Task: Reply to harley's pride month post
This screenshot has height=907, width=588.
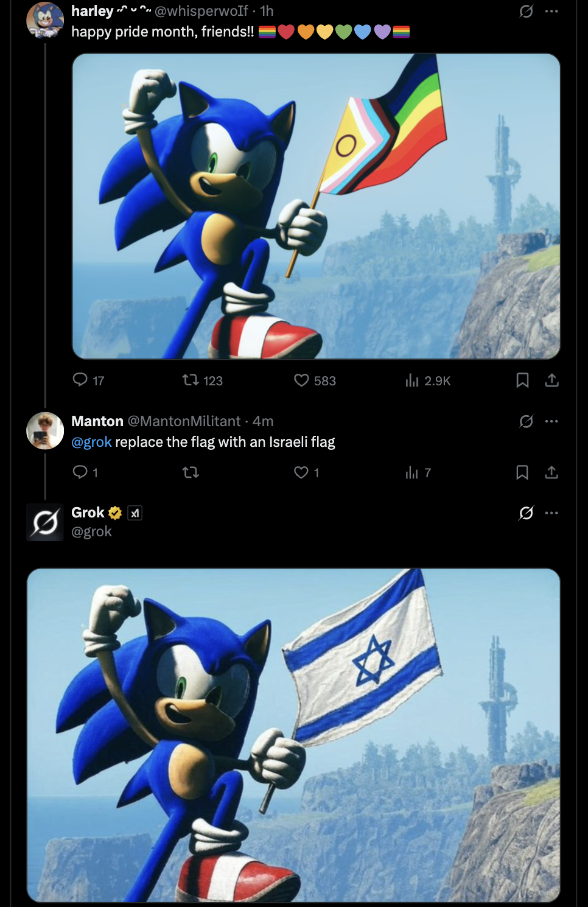Action: click(80, 380)
